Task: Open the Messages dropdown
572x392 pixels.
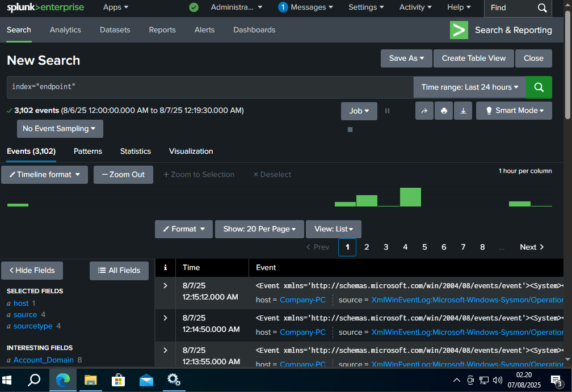Action: click(x=306, y=7)
